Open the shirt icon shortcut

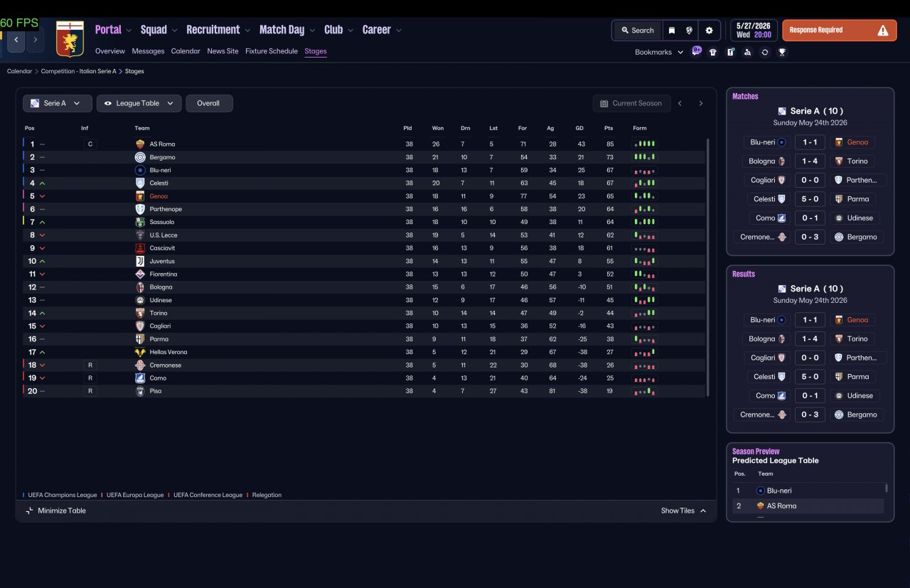713,52
